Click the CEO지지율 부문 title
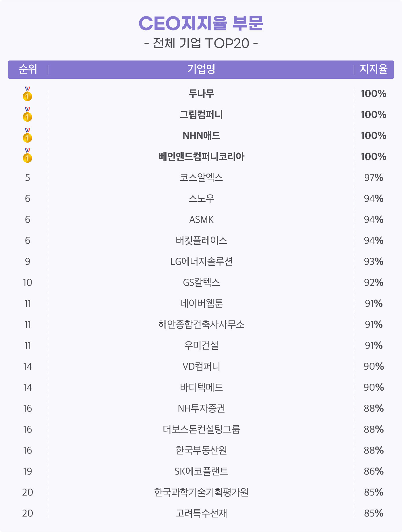This screenshot has width=402, height=532. point(201,23)
